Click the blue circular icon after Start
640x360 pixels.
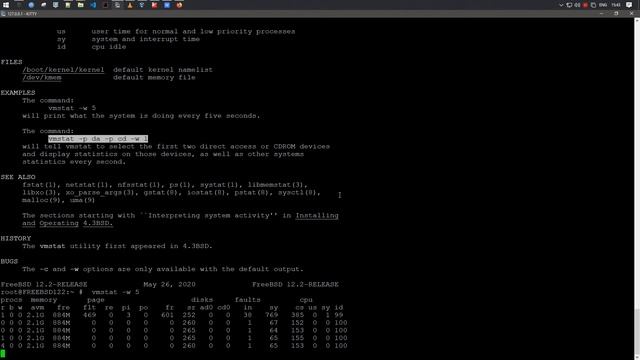point(31,5)
